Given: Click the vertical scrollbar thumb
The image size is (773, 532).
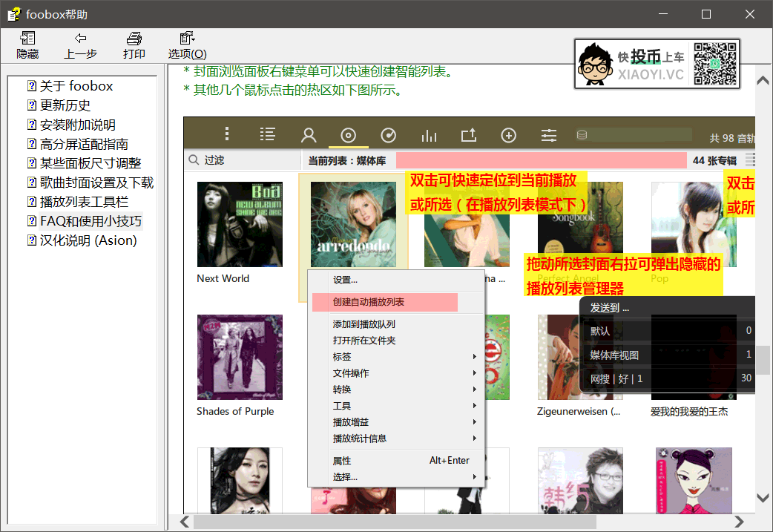Looking at the screenshot, I should coord(763,359).
